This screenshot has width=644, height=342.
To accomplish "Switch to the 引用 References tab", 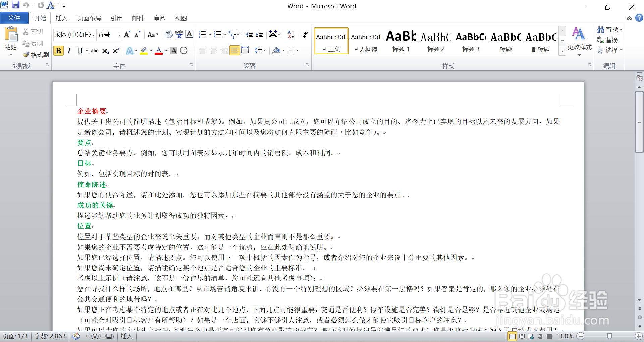I will pos(116,18).
